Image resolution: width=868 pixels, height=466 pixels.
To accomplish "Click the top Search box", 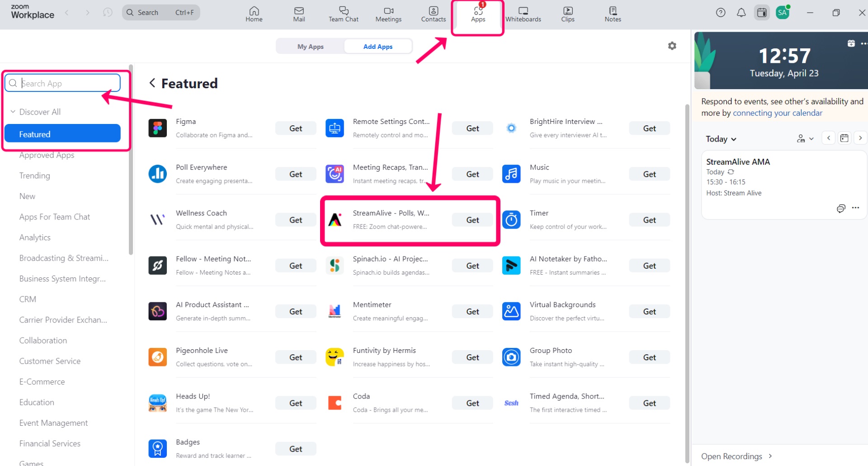I will (161, 12).
